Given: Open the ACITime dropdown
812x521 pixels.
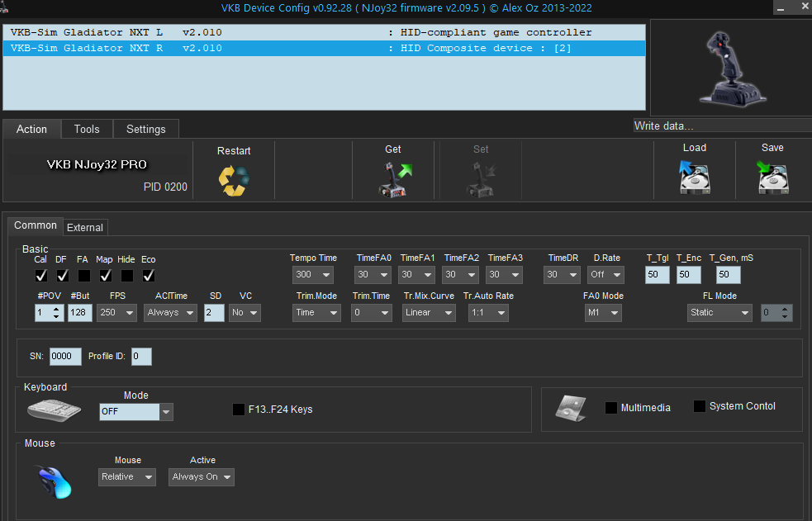Looking at the screenshot, I should point(170,312).
